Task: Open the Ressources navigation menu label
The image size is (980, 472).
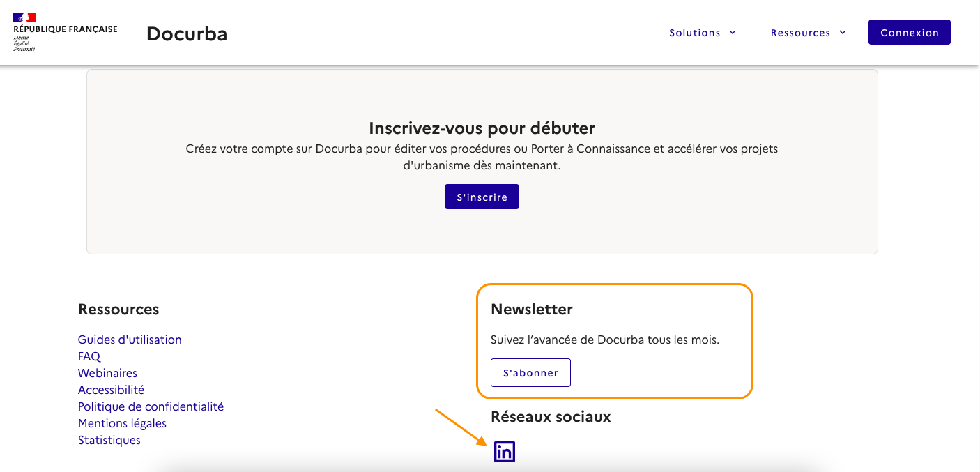Action: 800,33
